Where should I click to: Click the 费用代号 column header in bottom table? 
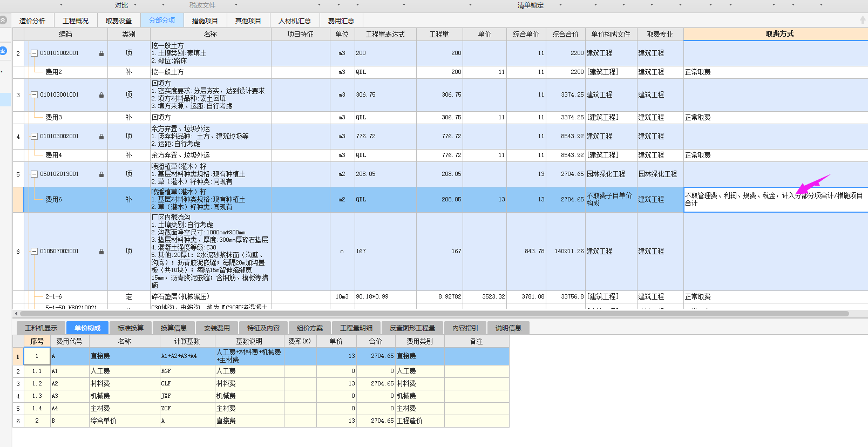click(70, 341)
